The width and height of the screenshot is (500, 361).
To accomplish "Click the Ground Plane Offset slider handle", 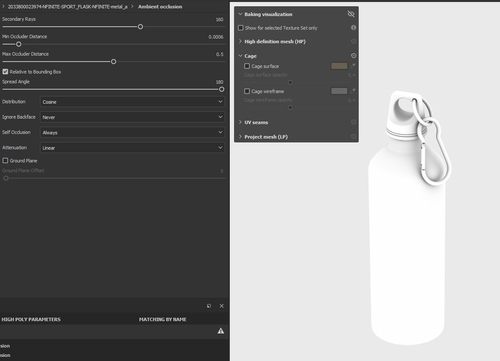I will [x=6, y=178].
